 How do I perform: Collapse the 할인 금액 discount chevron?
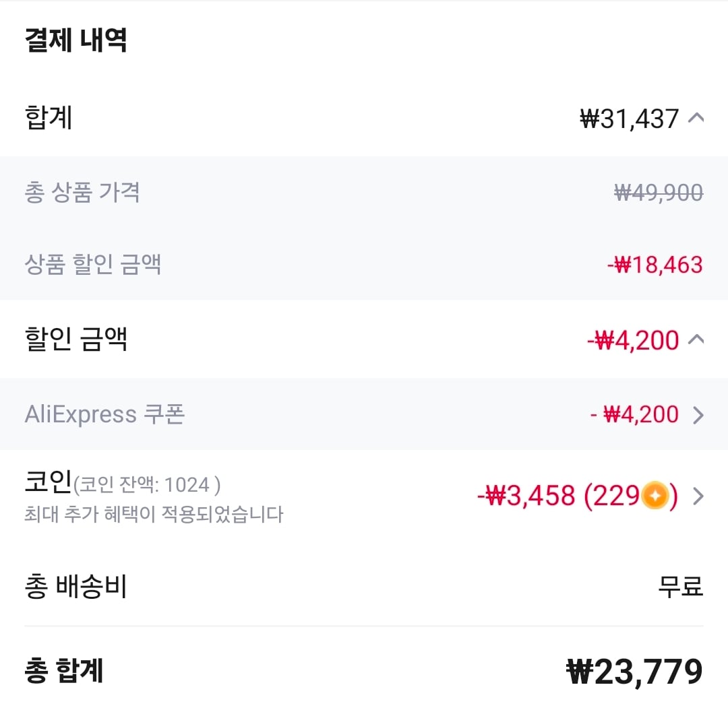pyautogui.click(x=696, y=339)
